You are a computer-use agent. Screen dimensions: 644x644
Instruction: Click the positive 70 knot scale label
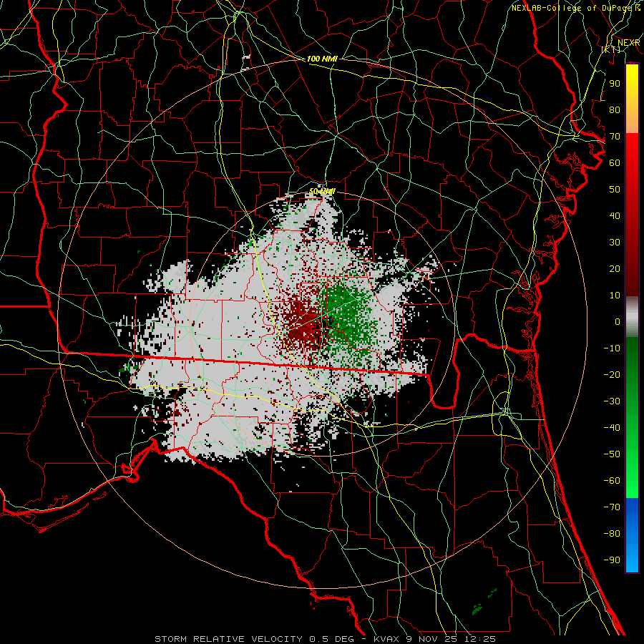tap(615, 137)
